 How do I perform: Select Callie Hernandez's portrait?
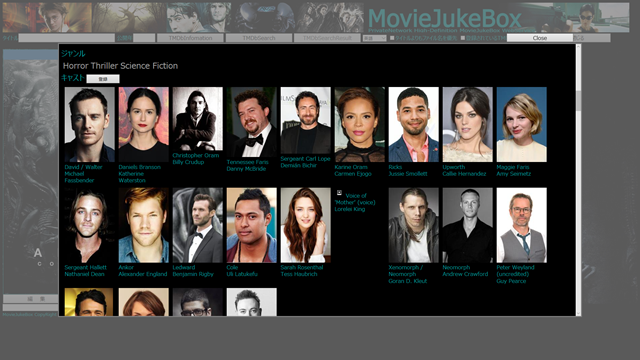coord(467,124)
